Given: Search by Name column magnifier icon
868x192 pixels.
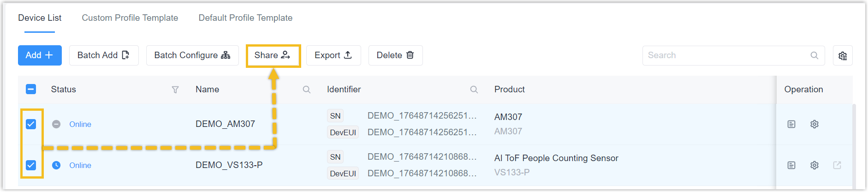Looking at the screenshot, I should [x=307, y=90].
